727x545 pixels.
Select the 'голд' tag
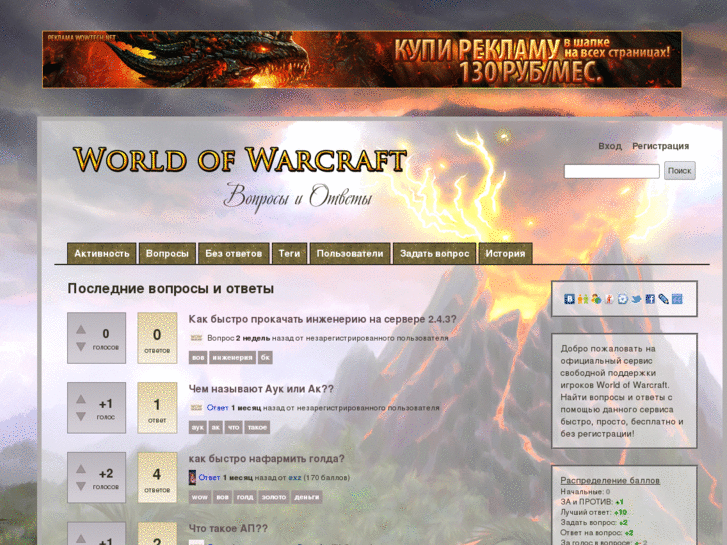tap(245, 497)
